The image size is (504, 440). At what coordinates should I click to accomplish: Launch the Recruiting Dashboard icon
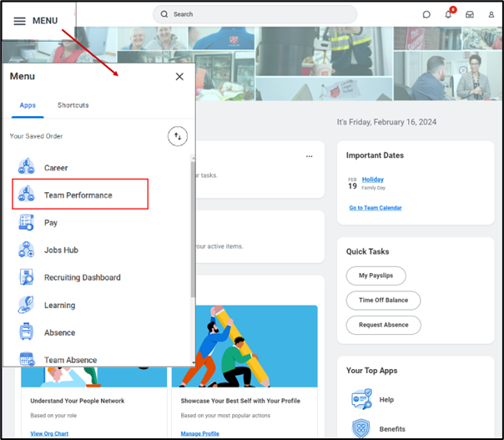pyautogui.click(x=26, y=278)
